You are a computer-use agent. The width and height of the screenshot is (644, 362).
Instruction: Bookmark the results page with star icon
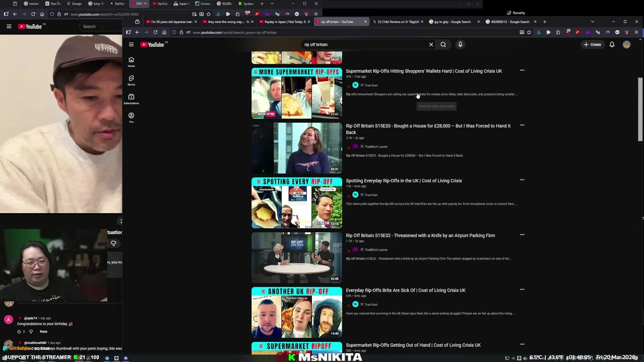(529, 32)
